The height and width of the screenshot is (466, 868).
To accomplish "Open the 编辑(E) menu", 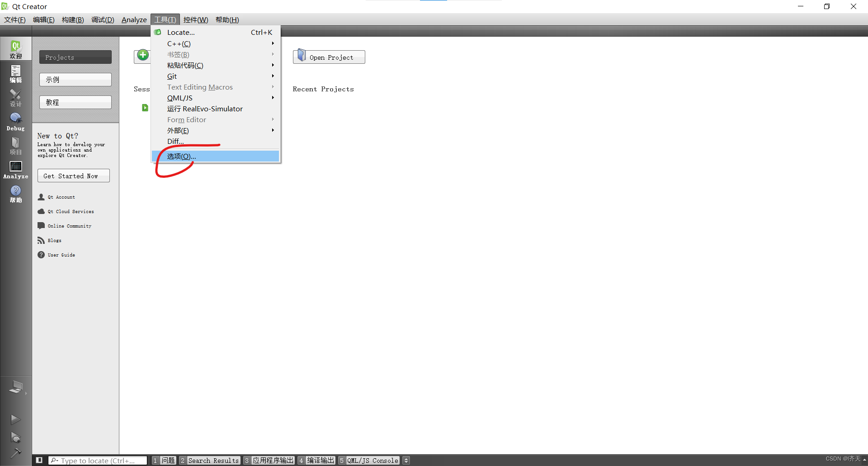I will coord(44,20).
